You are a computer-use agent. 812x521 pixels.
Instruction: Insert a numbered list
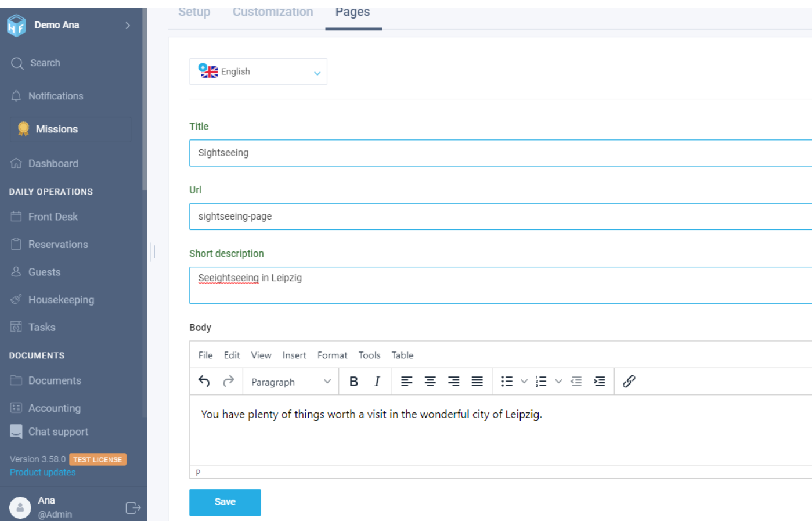pos(541,382)
